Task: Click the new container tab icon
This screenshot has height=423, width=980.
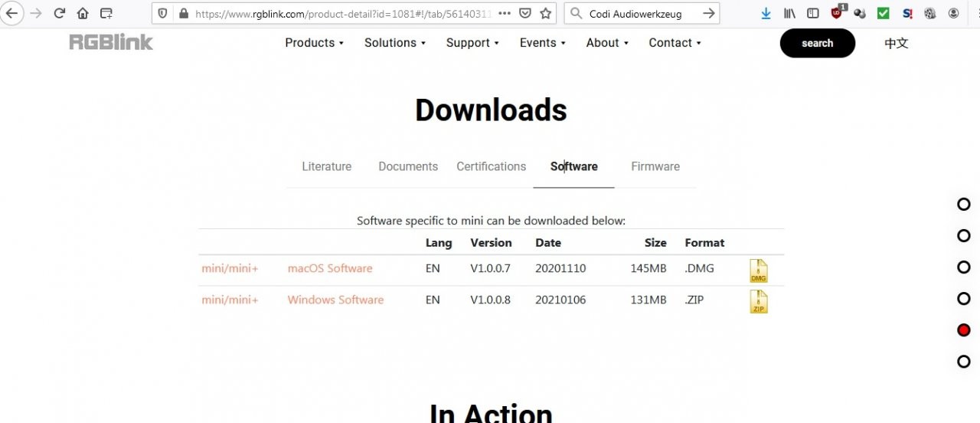Action: 106,13
